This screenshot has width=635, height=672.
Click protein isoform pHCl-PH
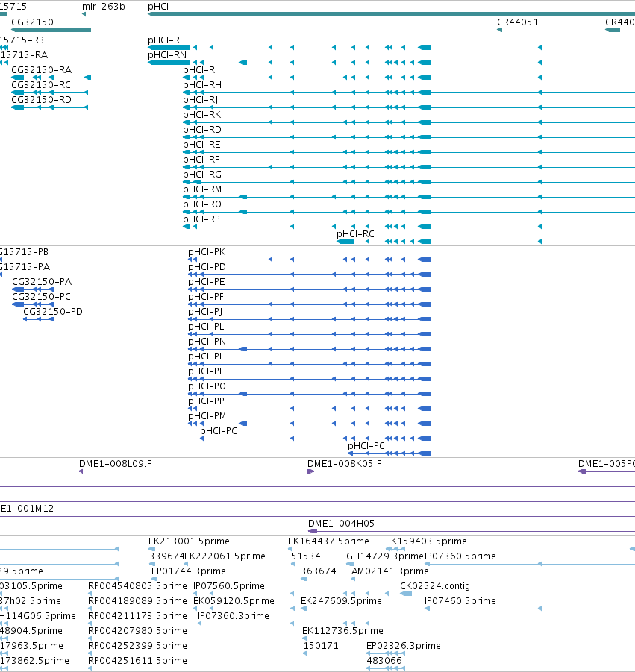[x=207, y=371]
